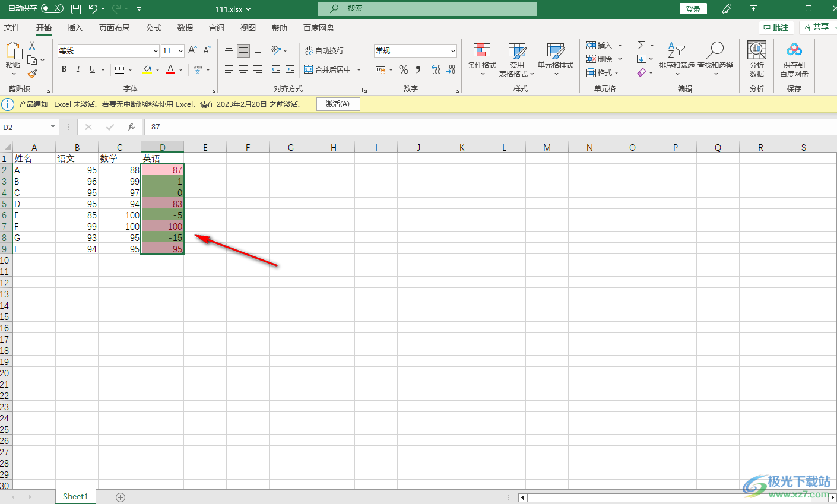Click the Delete (删除) cells button
The height and width of the screenshot is (504, 837).
click(x=600, y=59)
